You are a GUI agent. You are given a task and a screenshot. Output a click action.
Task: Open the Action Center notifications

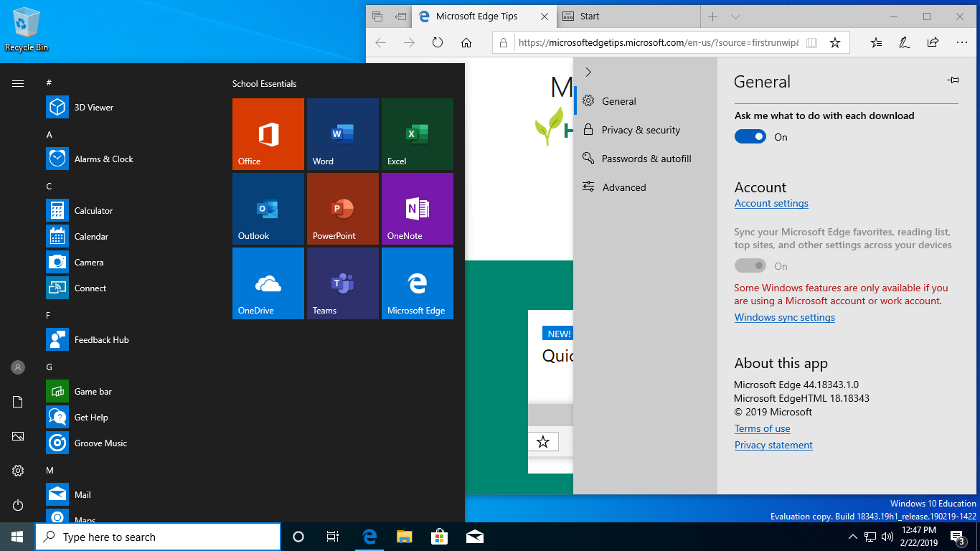[x=958, y=537]
